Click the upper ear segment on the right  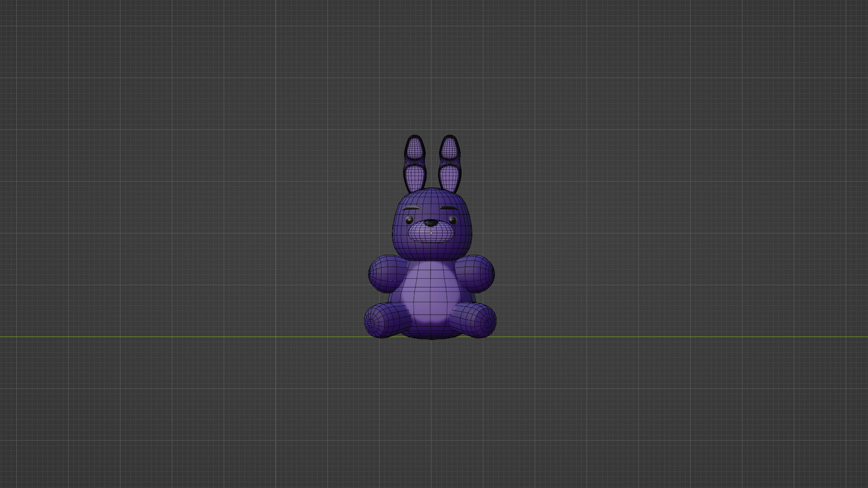coord(449,148)
